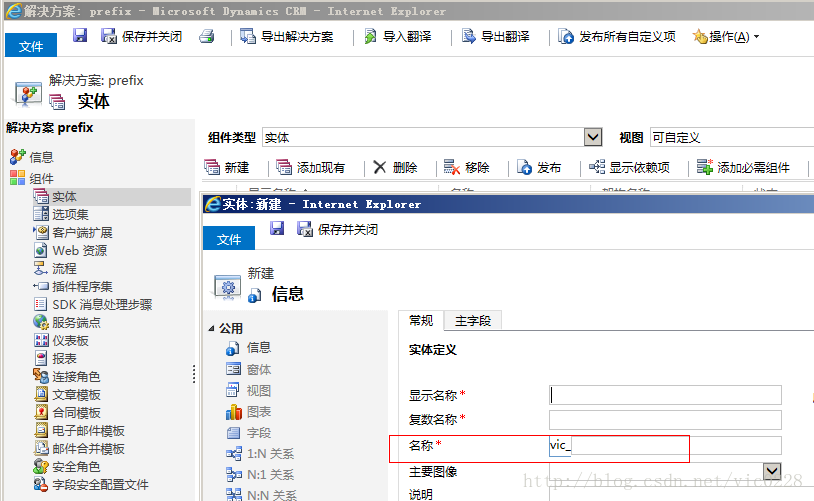The width and height of the screenshot is (814, 501).
Task: Click the 显示名称 input field
Action: click(x=665, y=395)
